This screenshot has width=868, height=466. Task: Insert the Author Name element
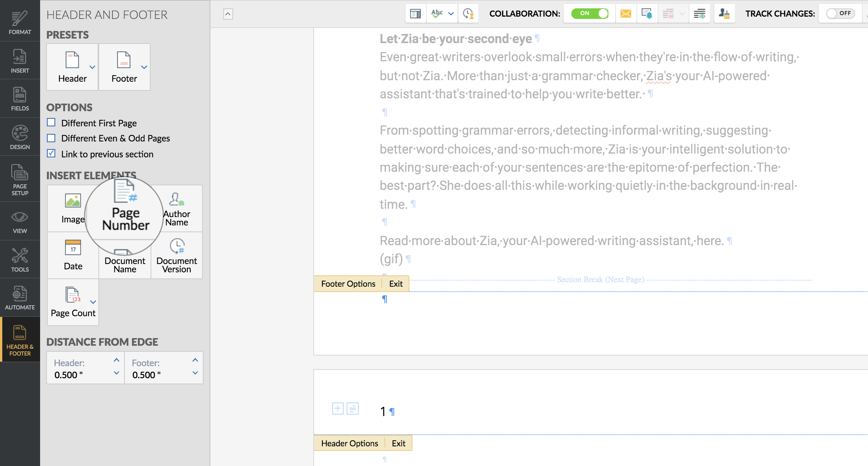[177, 208]
